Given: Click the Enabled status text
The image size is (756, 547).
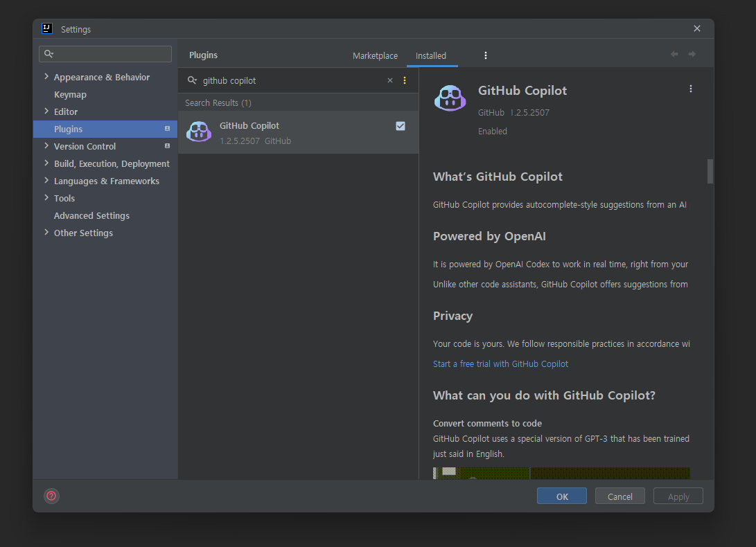Looking at the screenshot, I should (492, 131).
